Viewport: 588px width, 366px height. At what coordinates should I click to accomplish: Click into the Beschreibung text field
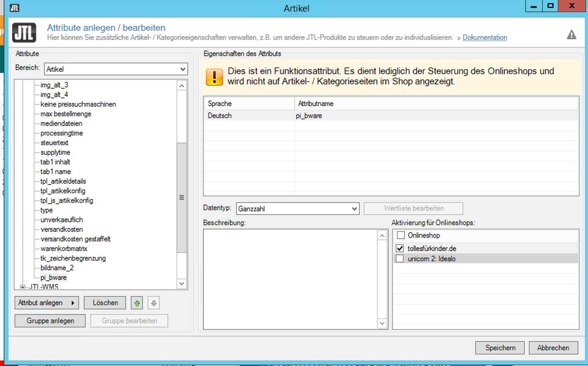tap(290, 279)
